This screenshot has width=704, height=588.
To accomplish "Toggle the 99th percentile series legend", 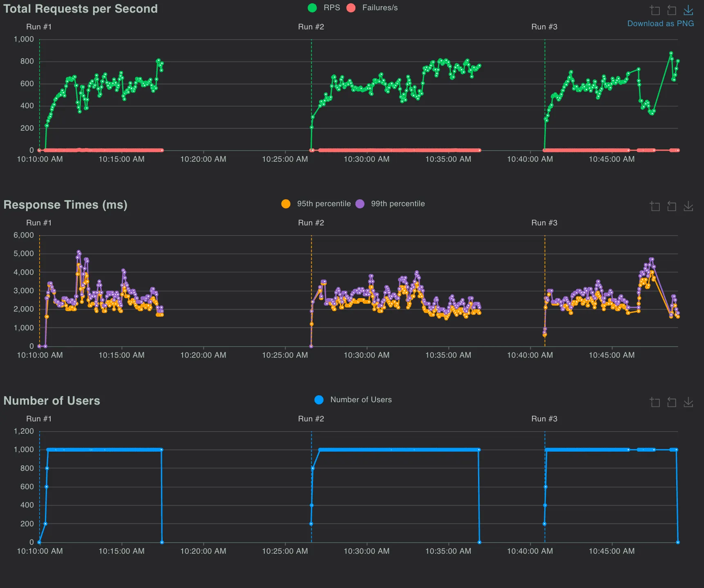I will [x=390, y=204].
